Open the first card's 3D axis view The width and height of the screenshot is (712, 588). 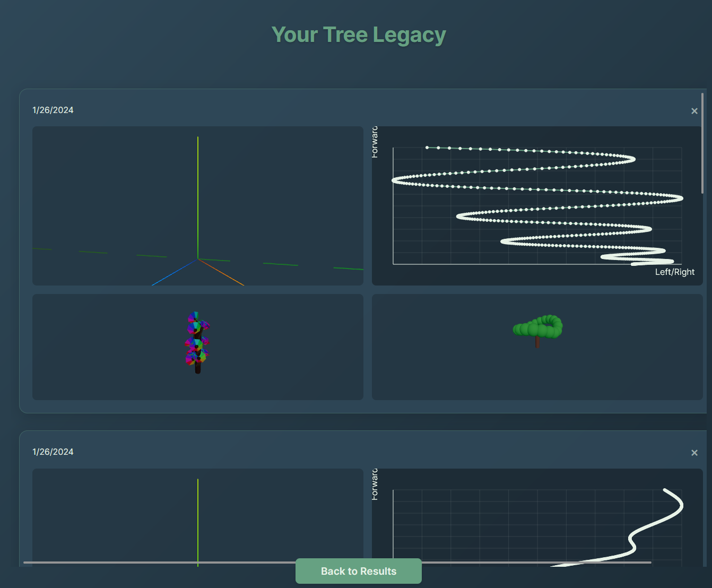[x=198, y=206]
